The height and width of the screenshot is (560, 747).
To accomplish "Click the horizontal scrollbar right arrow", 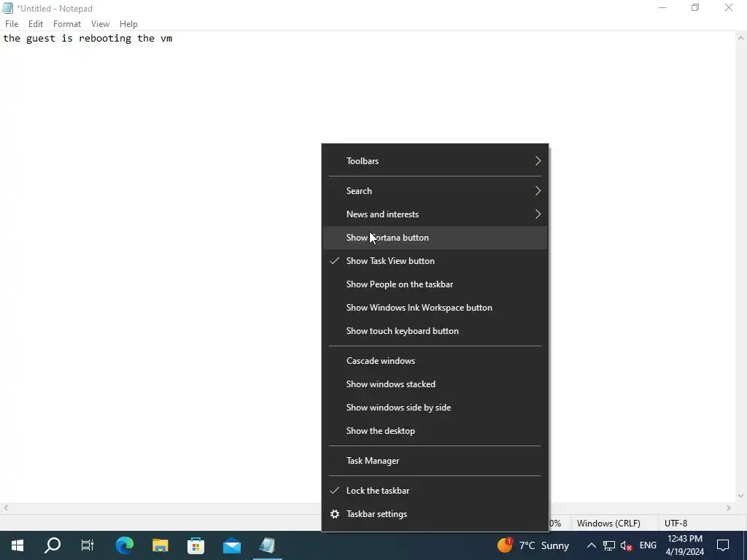I will 729,508.
